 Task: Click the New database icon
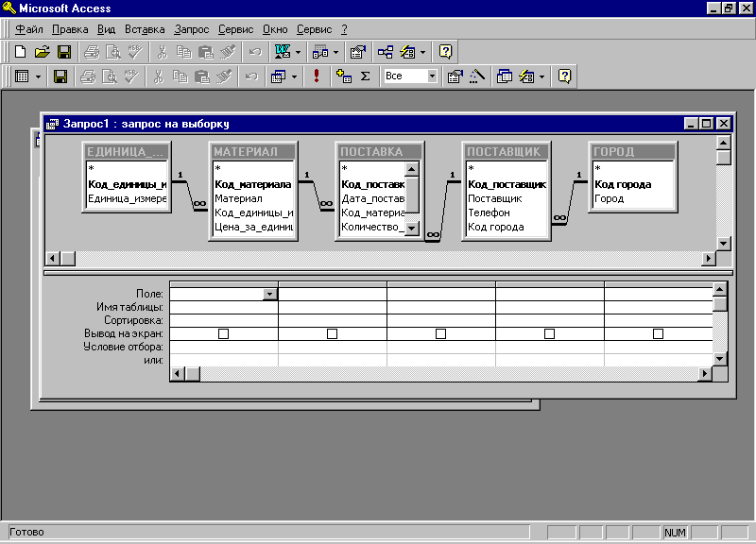click(20, 52)
